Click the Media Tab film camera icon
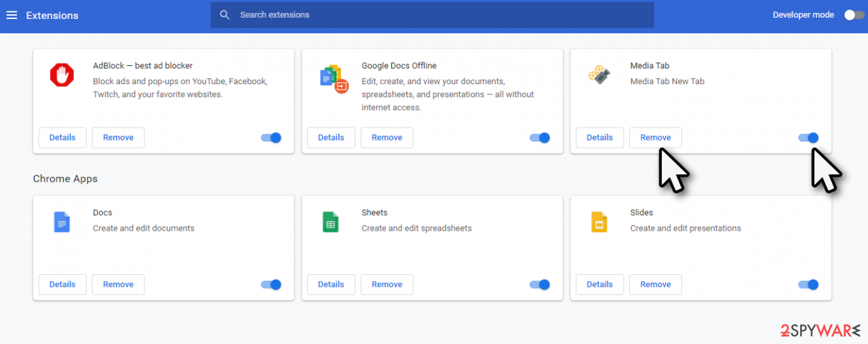868x344 pixels. [599, 75]
